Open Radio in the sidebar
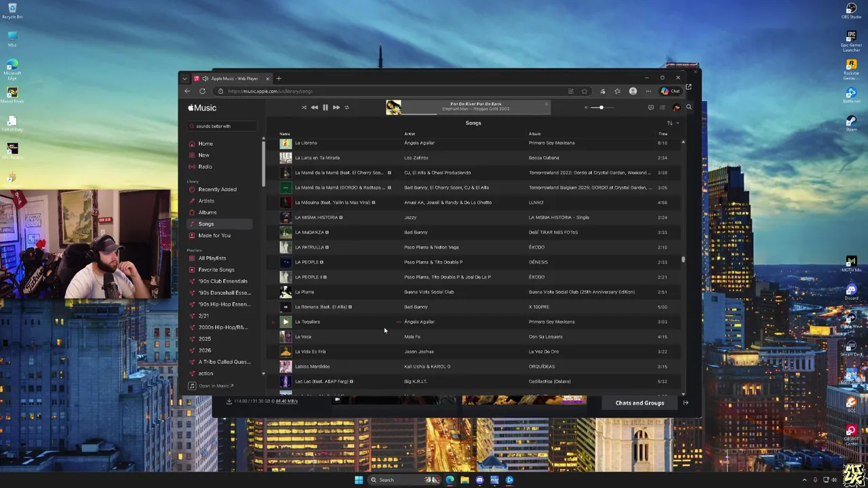The height and width of the screenshot is (488, 868). point(205,167)
